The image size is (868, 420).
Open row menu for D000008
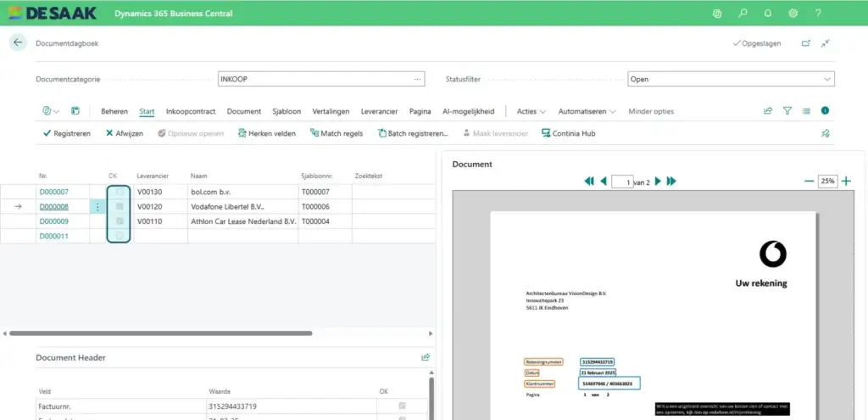tap(97, 207)
